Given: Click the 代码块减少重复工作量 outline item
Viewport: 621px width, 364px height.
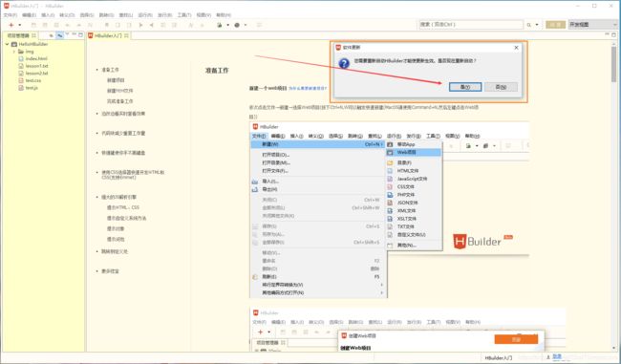Looking at the screenshot, I should click(x=123, y=133).
